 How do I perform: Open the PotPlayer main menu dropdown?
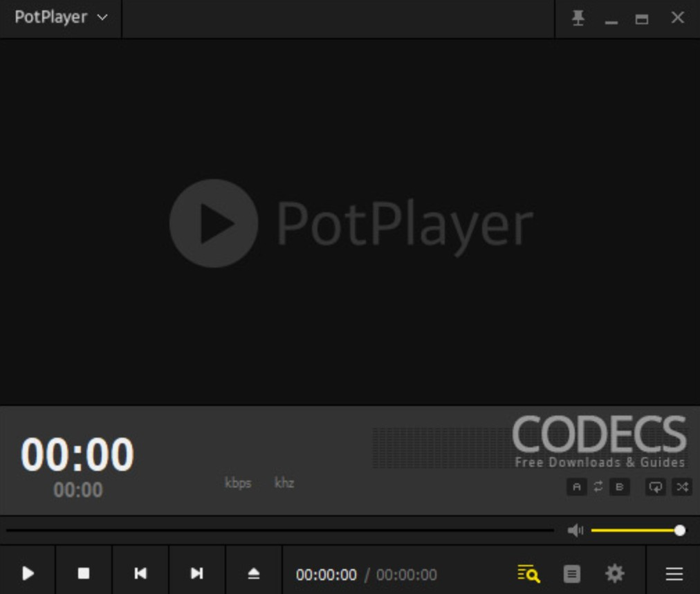[61, 18]
